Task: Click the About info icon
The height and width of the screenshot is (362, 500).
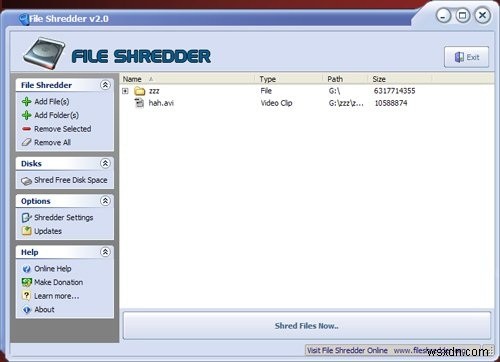Action: tap(26, 310)
